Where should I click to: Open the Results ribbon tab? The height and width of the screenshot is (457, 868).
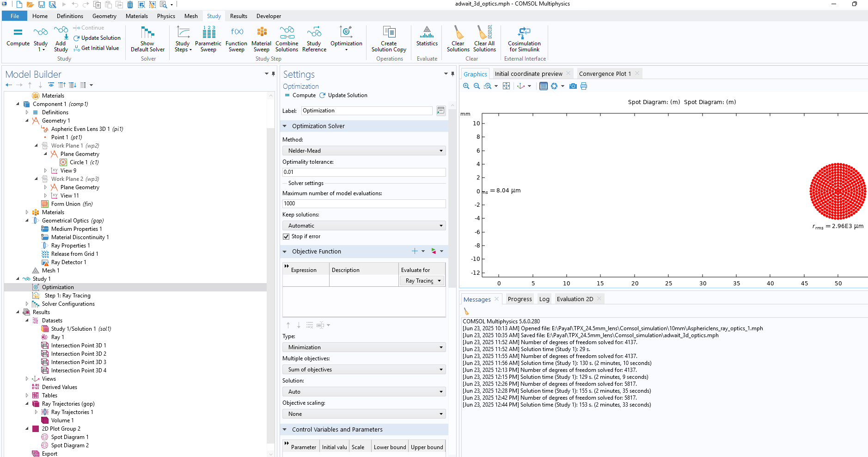click(x=238, y=16)
